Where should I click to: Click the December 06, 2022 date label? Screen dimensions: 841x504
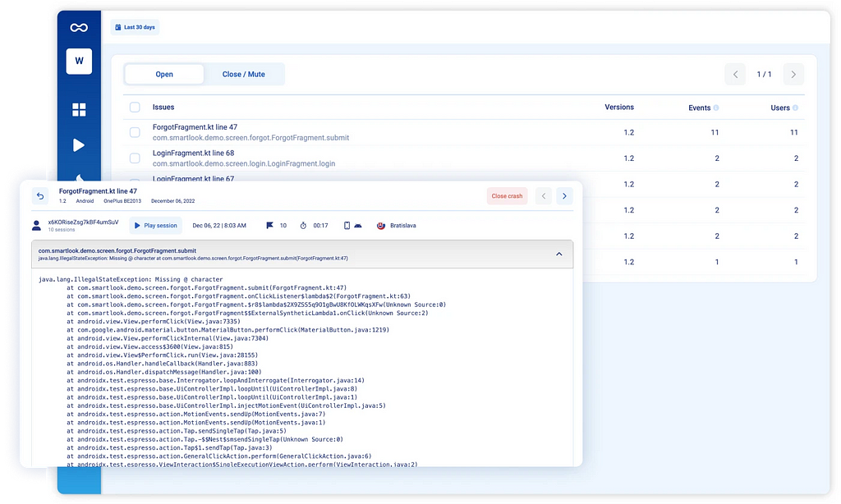[x=172, y=201]
